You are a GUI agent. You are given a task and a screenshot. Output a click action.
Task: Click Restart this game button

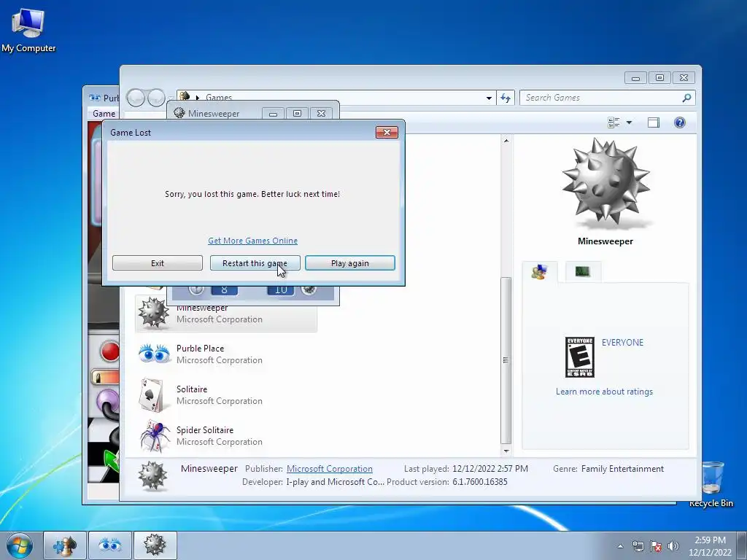coord(255,262)
